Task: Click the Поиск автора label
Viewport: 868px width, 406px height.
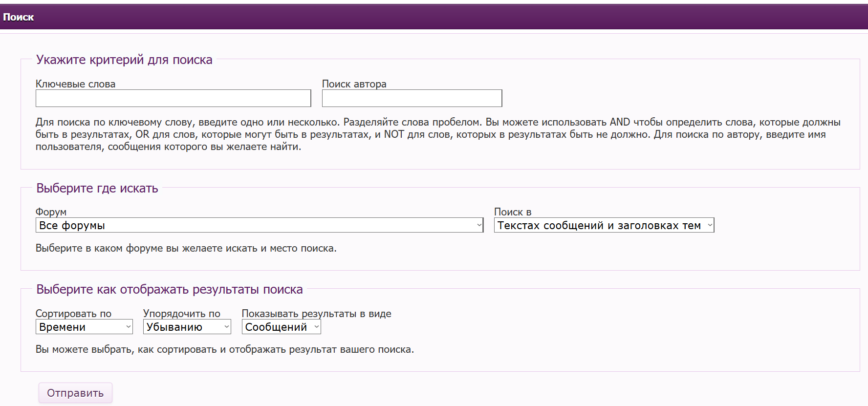Action: [x=354, y=84]
